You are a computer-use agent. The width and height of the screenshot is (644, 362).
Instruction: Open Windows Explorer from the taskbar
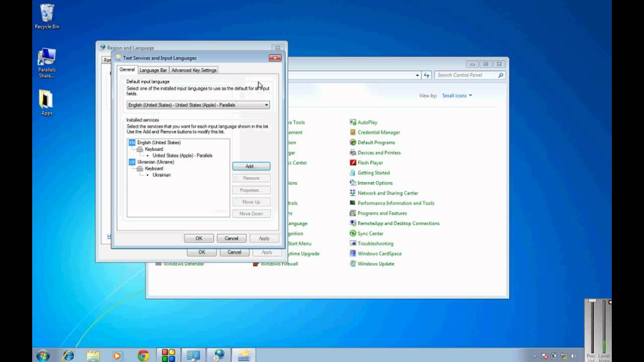pos(93,355)
